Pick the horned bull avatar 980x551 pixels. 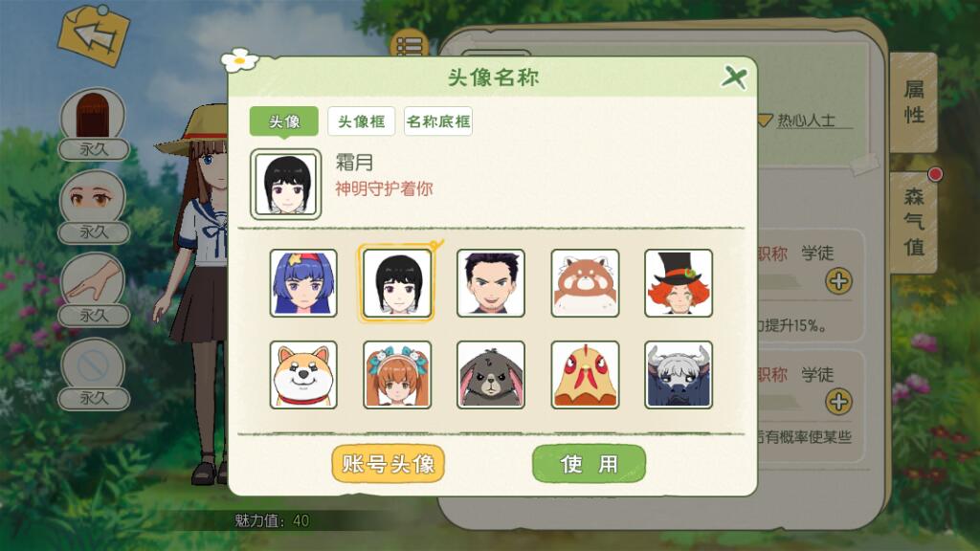coord(679,375)
